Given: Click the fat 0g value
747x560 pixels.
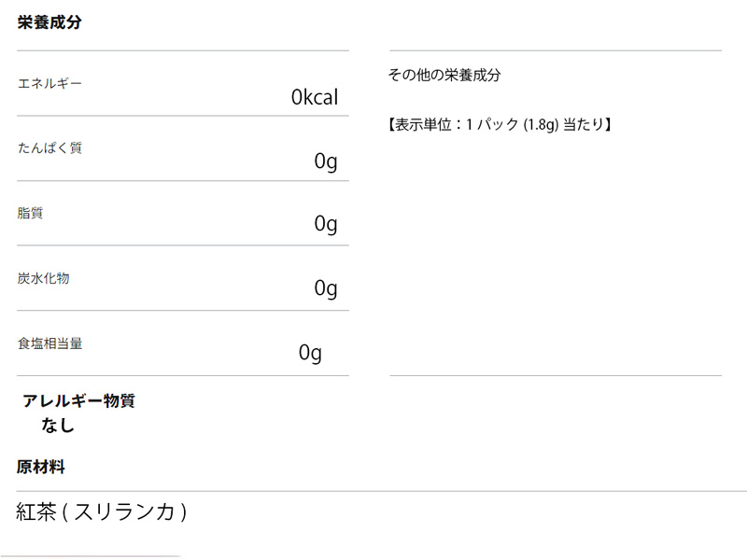Looking at the screenshot, I should [326, 224].
